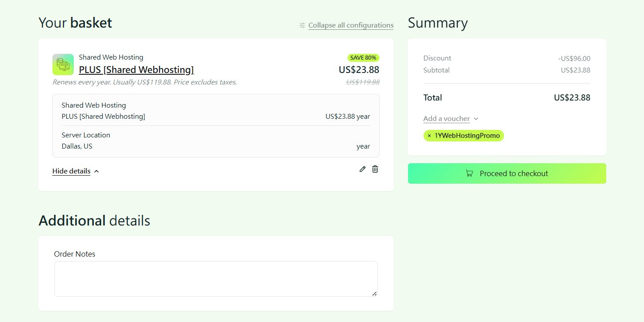Click the cart icon on checkout button

coord(469,173)
